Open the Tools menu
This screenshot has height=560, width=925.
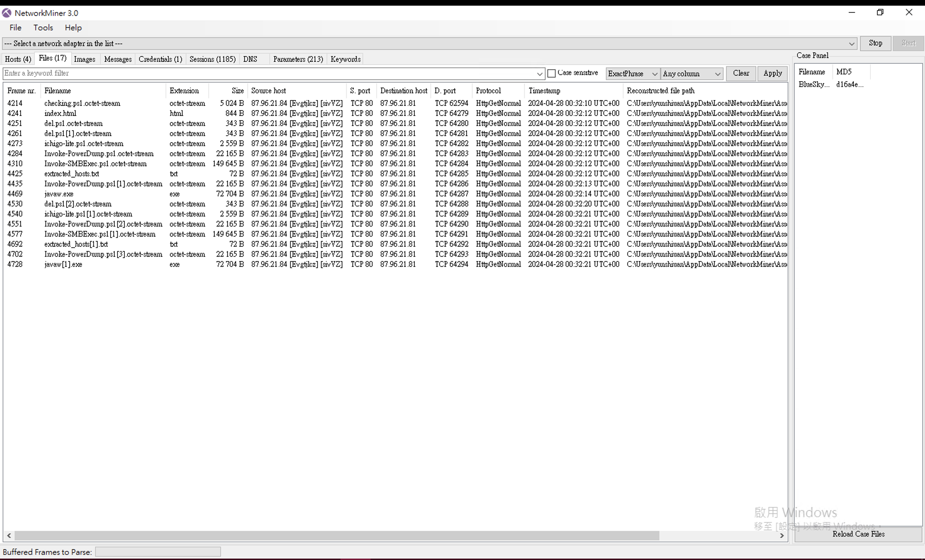pyautogui.click(x=43, y=28)
